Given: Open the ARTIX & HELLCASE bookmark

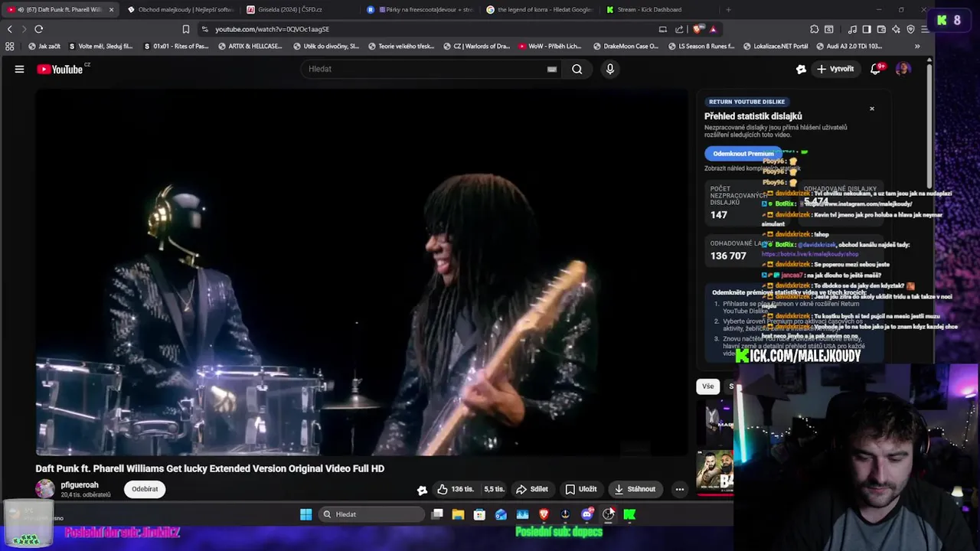Looking at the screenshot, I should [x=250, y=46].
